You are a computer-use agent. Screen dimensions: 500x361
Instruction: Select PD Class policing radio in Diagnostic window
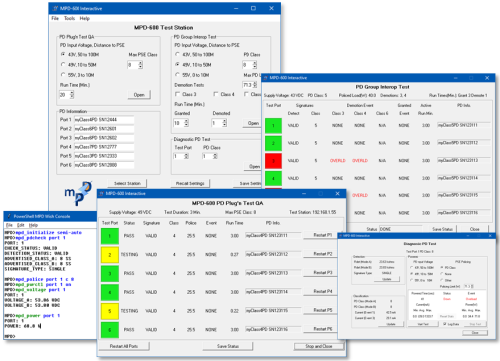[442, 267]
